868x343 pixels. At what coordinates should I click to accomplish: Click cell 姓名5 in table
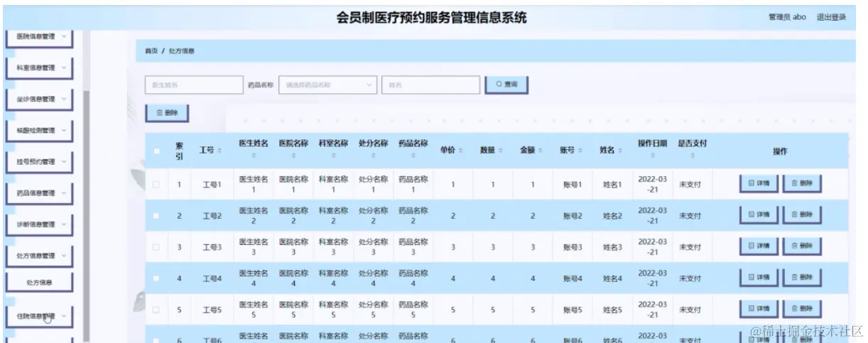(x=612, y=310)
